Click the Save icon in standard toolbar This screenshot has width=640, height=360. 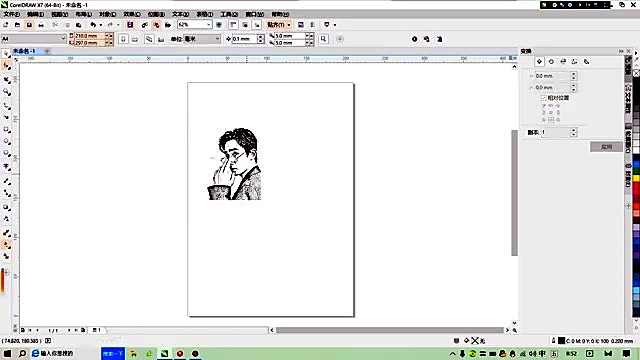point(29,25)
